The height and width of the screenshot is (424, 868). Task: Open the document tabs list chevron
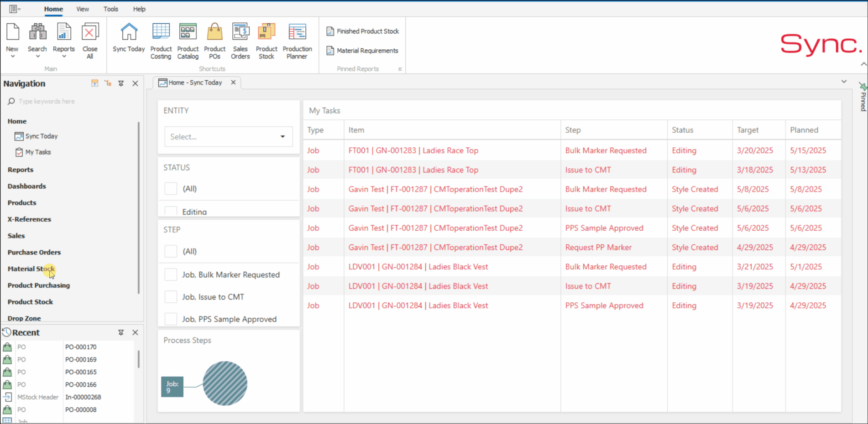[x=844, y=82]
